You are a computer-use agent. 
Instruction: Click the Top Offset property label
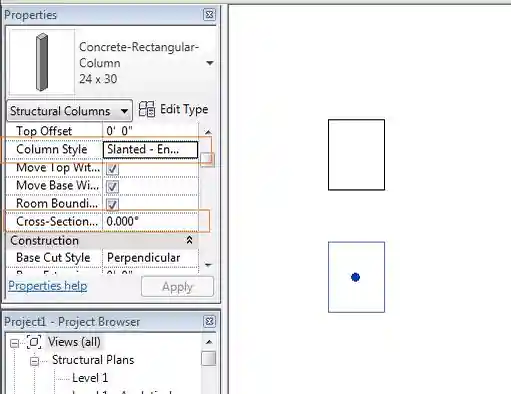(x=44, y=131)
